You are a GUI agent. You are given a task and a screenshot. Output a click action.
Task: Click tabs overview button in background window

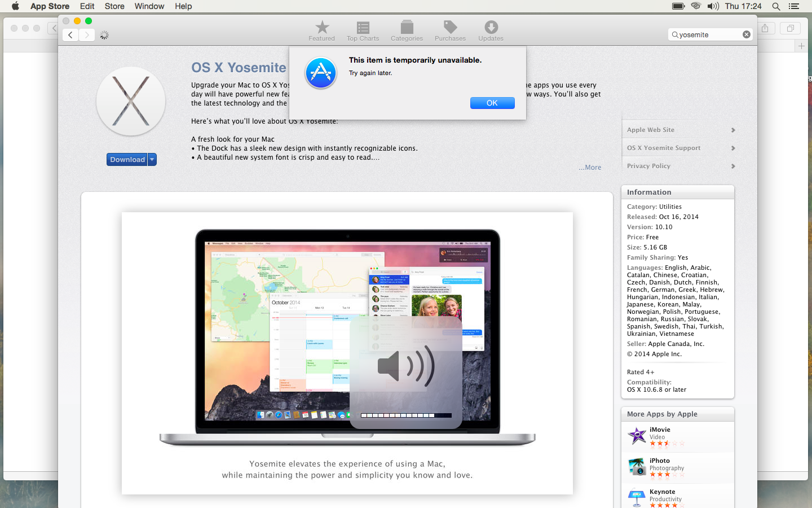point(791,28)
